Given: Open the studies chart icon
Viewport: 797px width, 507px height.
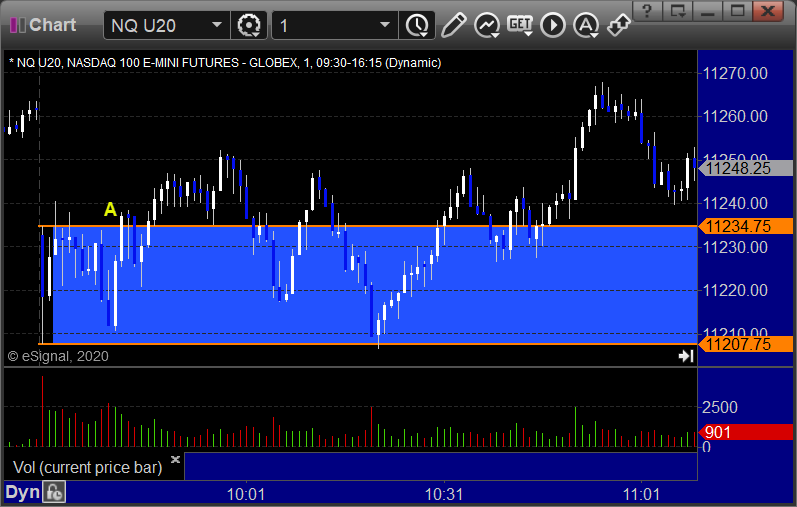Looking at the screenshot, I should [486, 25].
